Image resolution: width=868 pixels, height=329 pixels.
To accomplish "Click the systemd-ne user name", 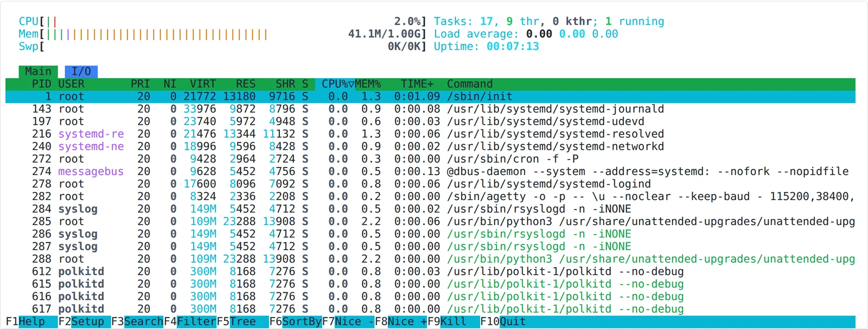I will (x=91, y=146).
